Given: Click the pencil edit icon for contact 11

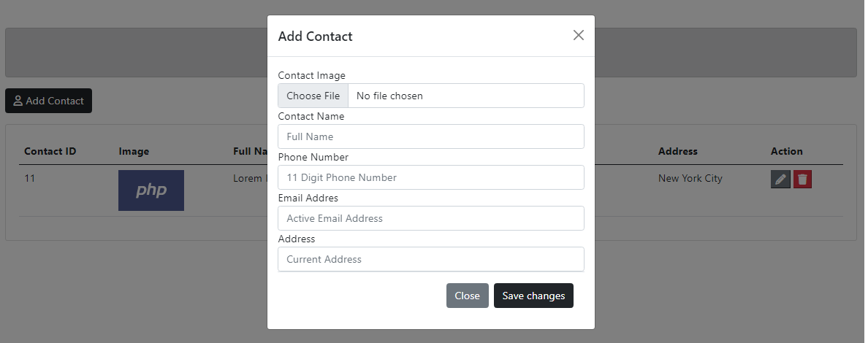Looking at the screenshot, I should coord(780,180).
